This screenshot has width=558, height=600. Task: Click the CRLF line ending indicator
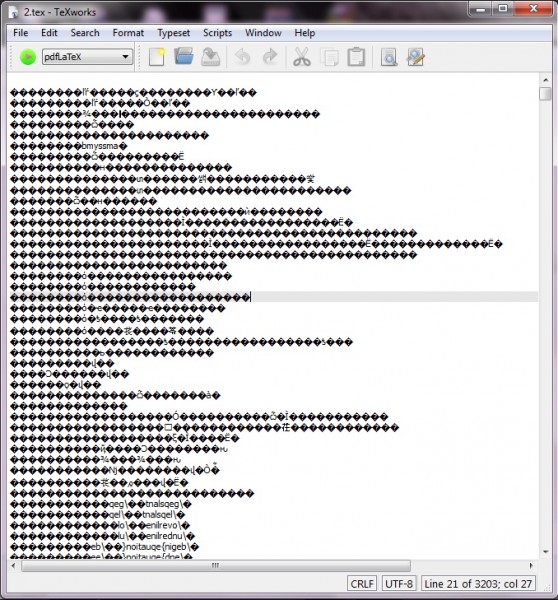(x=362, y=584)
